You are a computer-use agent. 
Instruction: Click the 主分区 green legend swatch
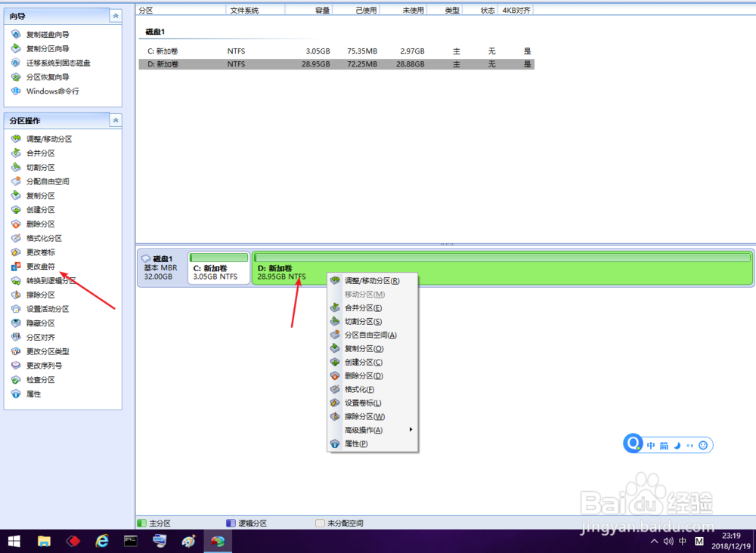pos(142,523)
